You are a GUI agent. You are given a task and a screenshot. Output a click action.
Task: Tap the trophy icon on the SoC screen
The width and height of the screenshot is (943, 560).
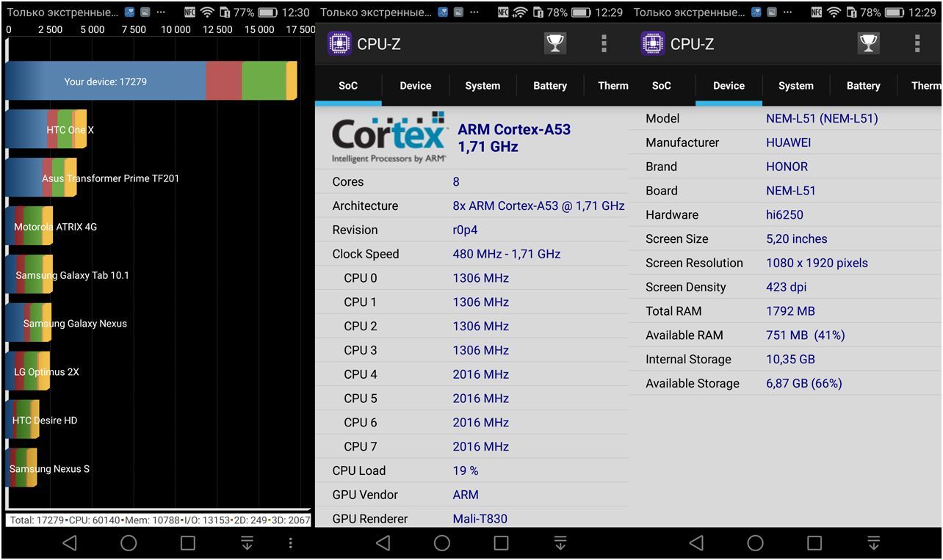click(x=555, y=44)
